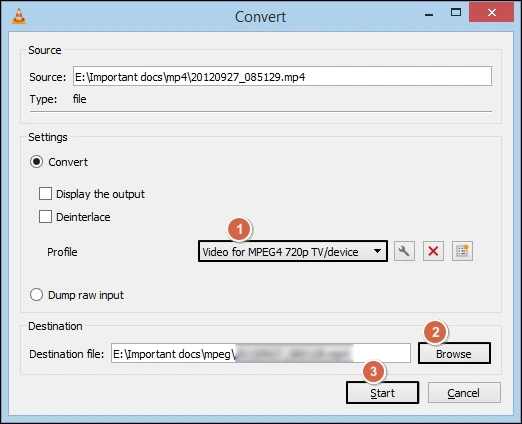
Task: Click the 'Profile' label text
Action: coord(62,252)
